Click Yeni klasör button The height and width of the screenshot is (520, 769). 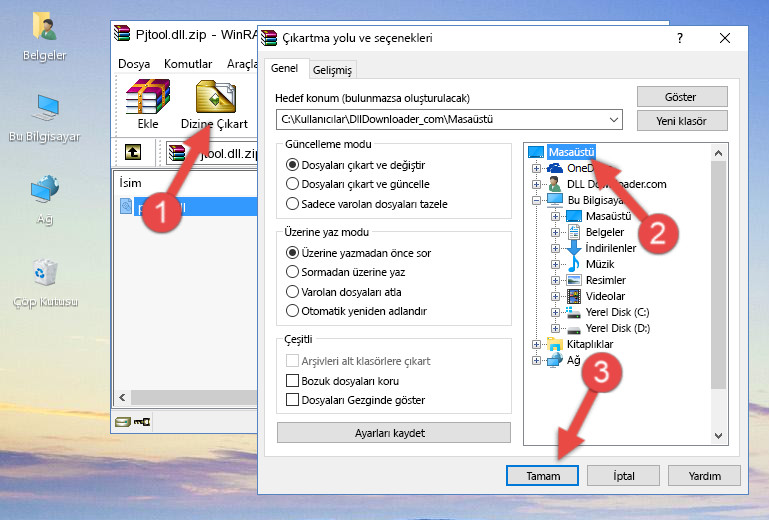tap(682, 121)
